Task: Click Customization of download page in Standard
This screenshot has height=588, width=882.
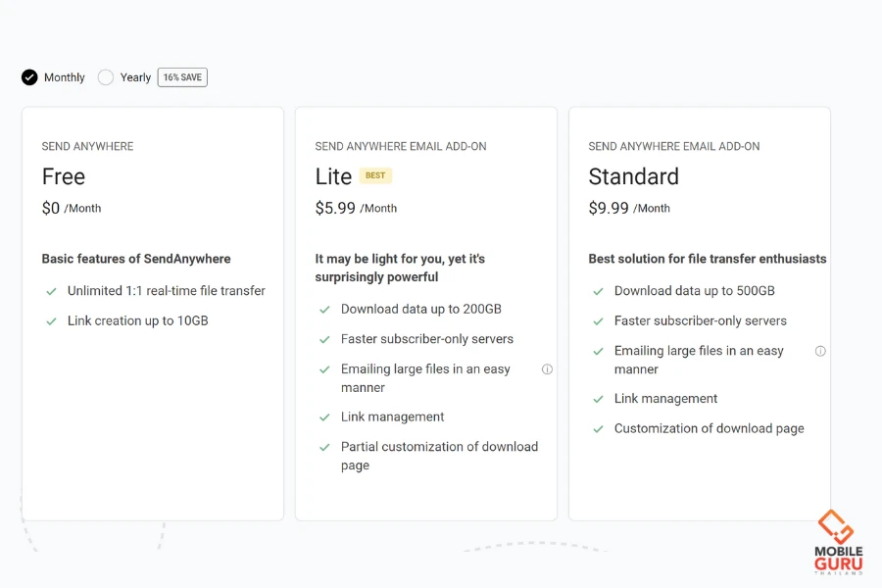Action: pyautogui.click(x=709, y=428)
